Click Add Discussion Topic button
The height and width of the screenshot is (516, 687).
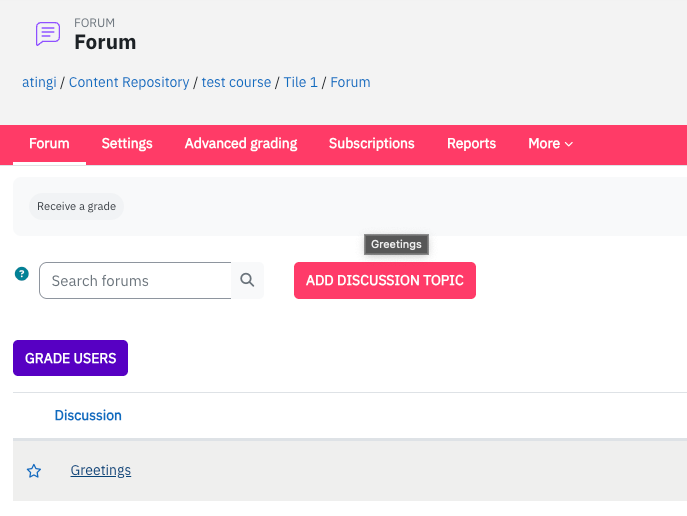pos(385,280)
